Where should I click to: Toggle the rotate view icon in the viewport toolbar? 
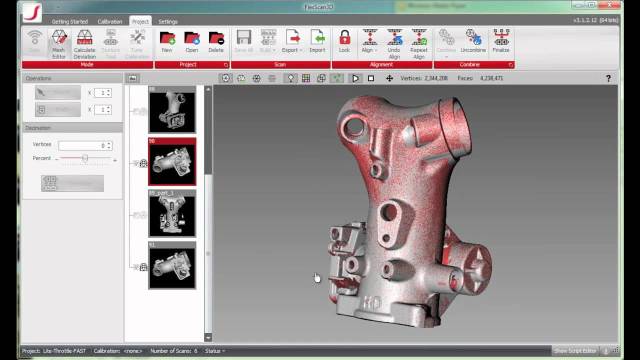(241, 78)
